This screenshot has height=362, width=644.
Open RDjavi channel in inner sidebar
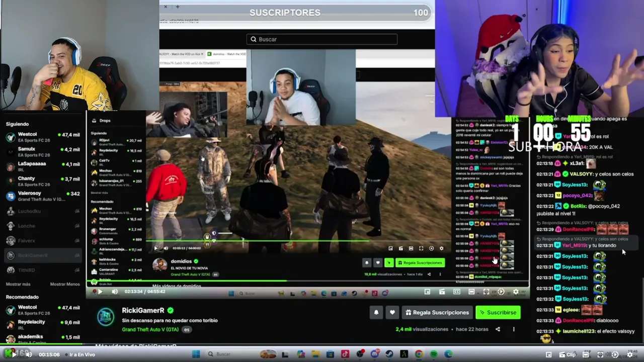(116, 141)
